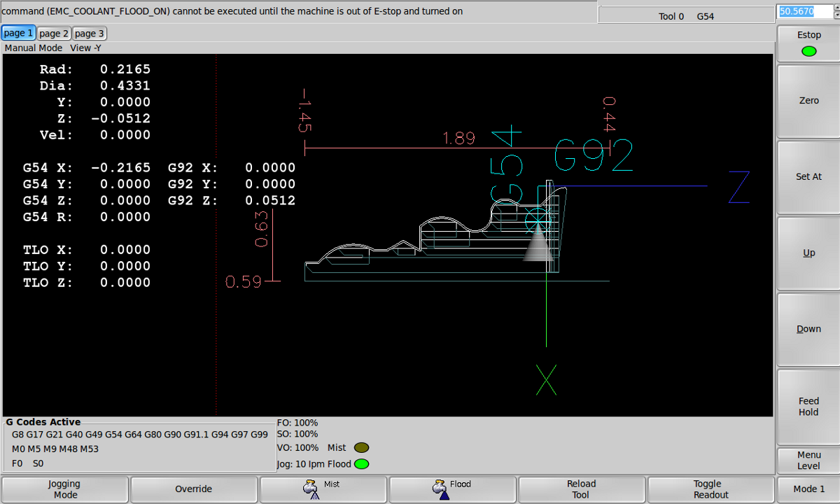Click the Vel: 0.0000 readout
This screenshot has height=504, width=840.
[94, 135]
